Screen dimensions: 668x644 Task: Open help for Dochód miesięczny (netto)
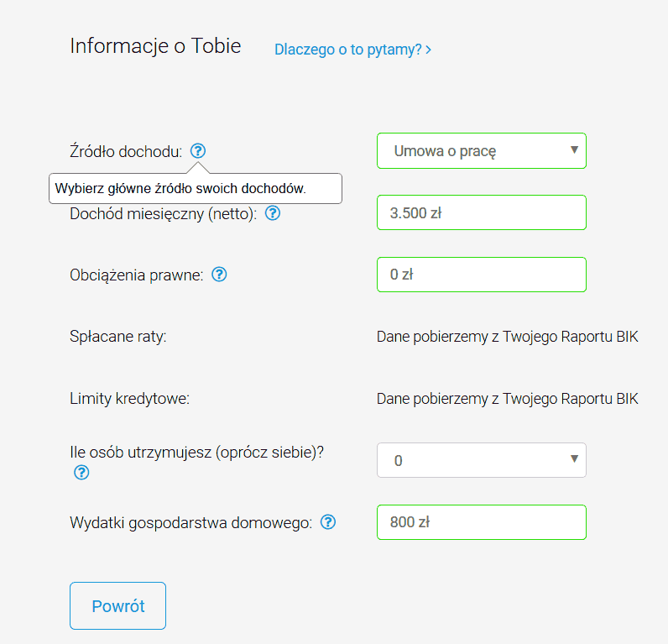click(273, 213)
